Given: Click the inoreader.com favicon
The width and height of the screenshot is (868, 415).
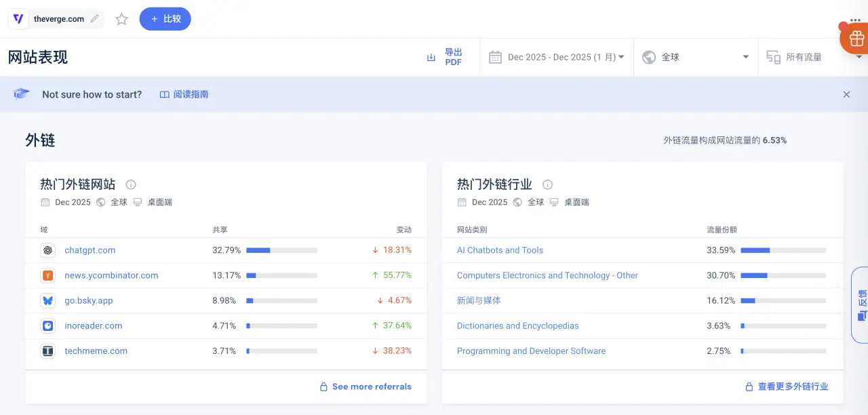Looking at the screenshot, I should pyautogui.click(x=47, y=325).
